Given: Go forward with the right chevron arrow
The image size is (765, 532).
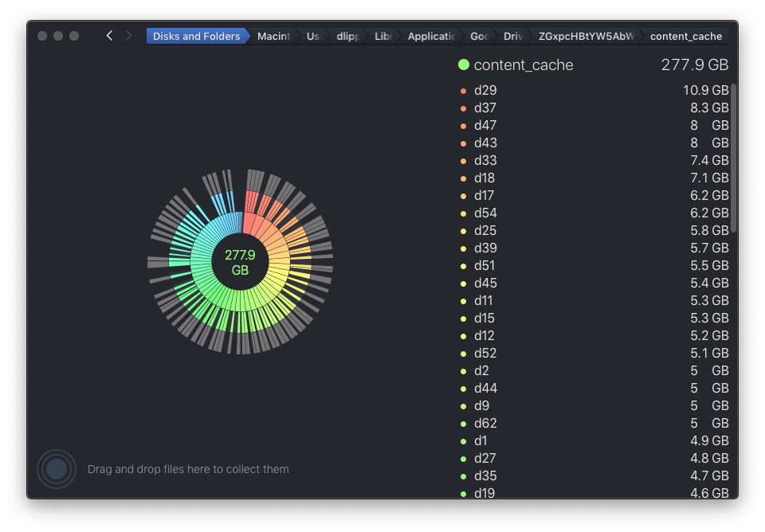Looking at the screenshot, I should pos(128,36).
